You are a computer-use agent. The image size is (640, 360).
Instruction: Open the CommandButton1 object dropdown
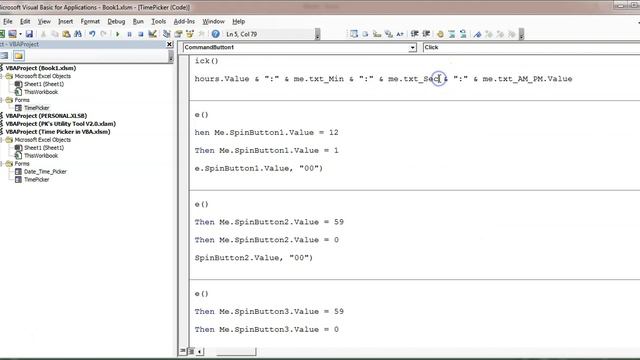[412, 48]
